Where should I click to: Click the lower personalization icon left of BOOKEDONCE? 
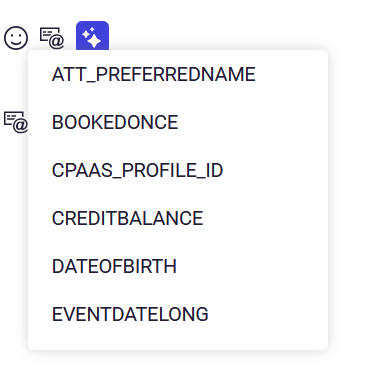(x=16, y=122)
